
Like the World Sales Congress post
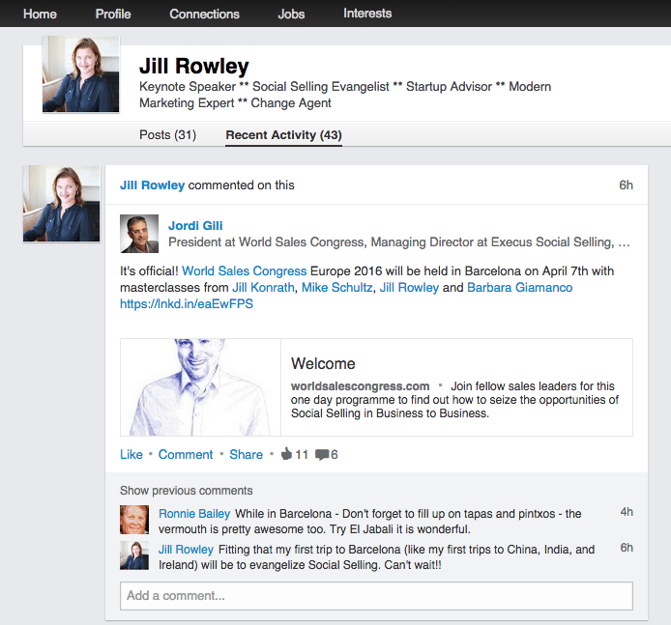click(x=131, y=454)
